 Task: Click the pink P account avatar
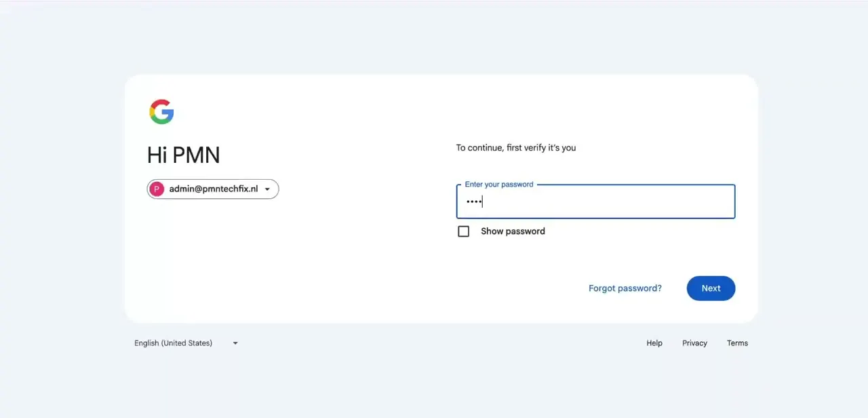coord(157,189)
